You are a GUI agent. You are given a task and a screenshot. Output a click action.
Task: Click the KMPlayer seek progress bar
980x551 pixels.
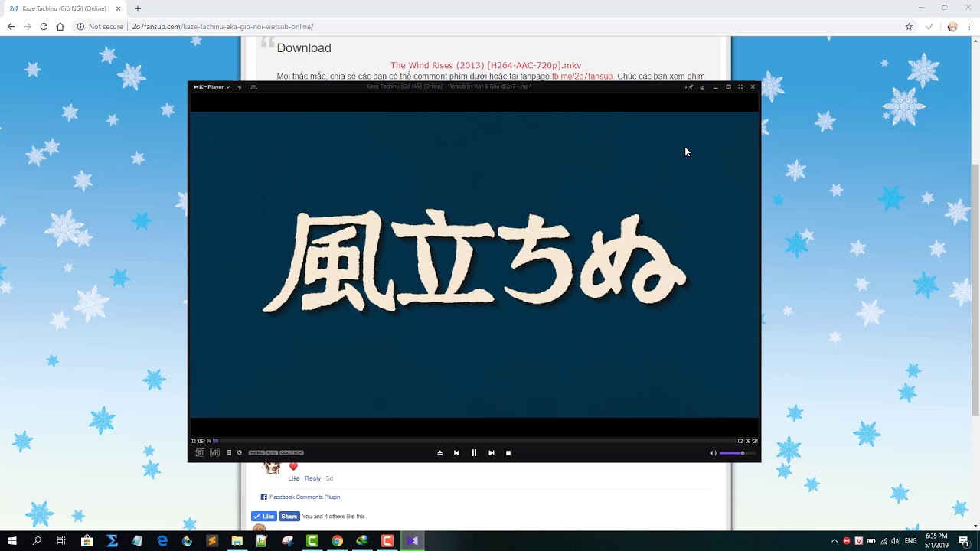click(474, 441)
